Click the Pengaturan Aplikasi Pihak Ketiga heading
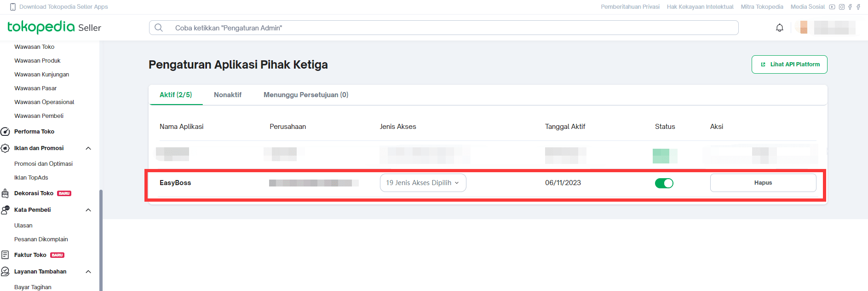This screenshot has height=291, width=868. [238, 64]
